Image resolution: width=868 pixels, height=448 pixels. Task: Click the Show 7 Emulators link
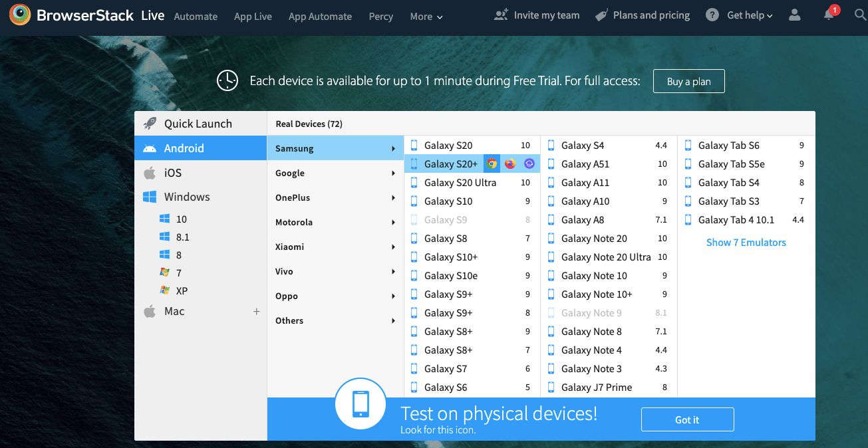click(746, 242)
